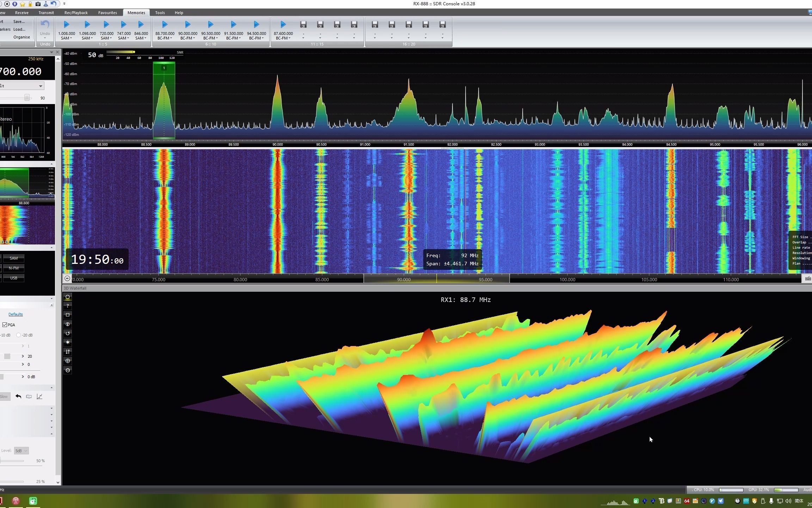Click the highlighted span region on frequency navigation bar
This screenshot has width=812, height=508.
pyautogui.click(x=436, y=279)
